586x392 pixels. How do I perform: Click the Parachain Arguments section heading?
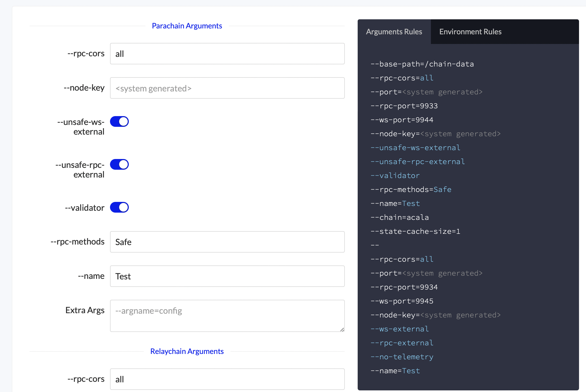tap(187, 26)
